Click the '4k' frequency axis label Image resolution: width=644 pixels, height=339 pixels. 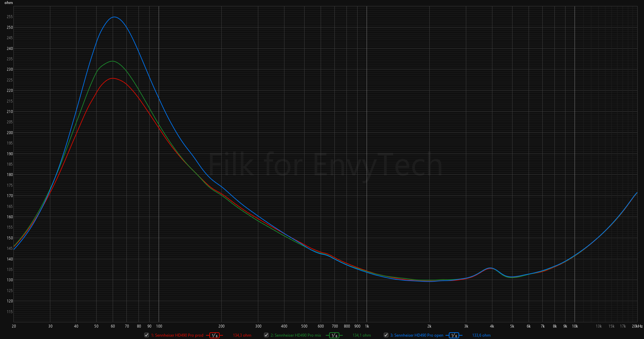[492, 326]
